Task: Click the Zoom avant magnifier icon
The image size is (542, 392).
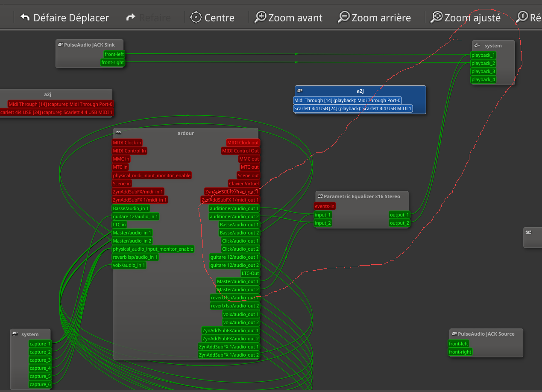Action: coord(260,17)
